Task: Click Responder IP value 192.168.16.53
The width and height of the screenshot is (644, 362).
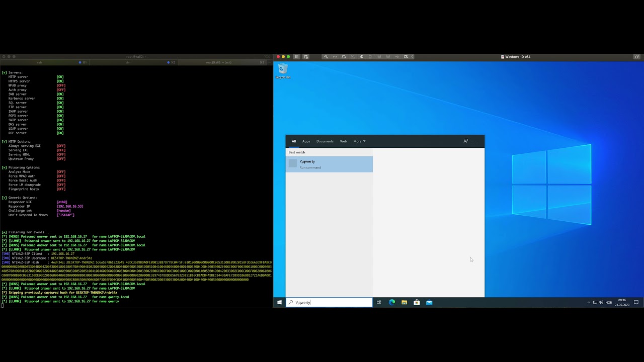Action: tap(70, 206)
